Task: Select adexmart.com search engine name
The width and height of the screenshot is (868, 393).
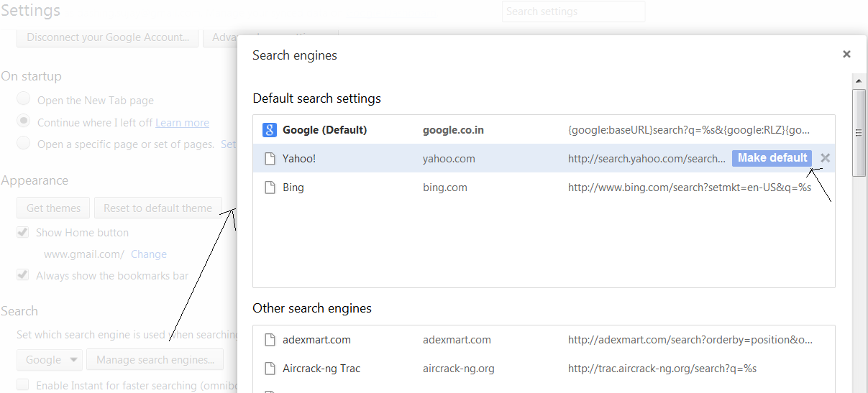Action: click(x=316, y=340)
